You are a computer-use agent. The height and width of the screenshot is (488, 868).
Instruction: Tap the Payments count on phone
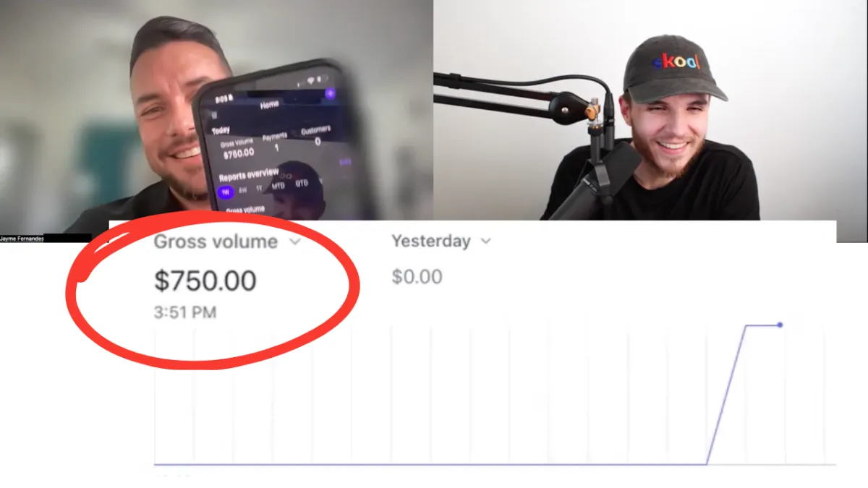(276, 147)
